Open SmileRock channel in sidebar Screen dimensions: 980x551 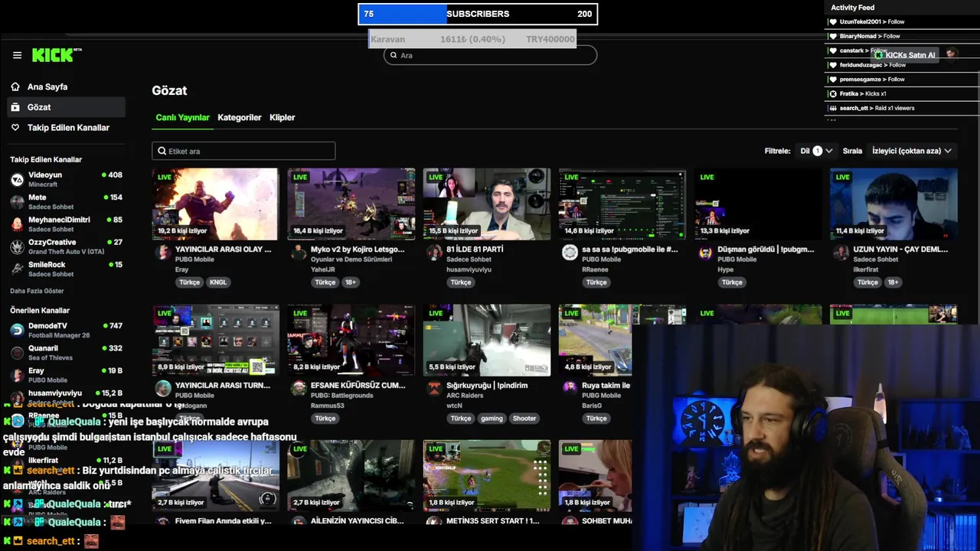coord(66,269)
